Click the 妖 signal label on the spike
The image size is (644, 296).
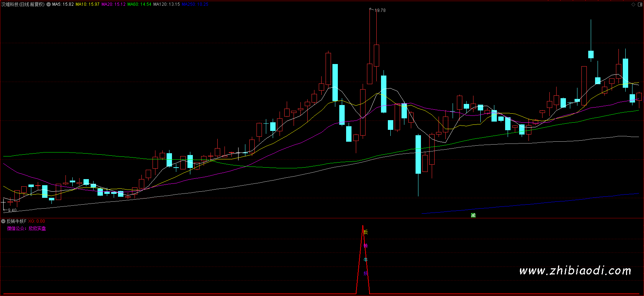366,274
